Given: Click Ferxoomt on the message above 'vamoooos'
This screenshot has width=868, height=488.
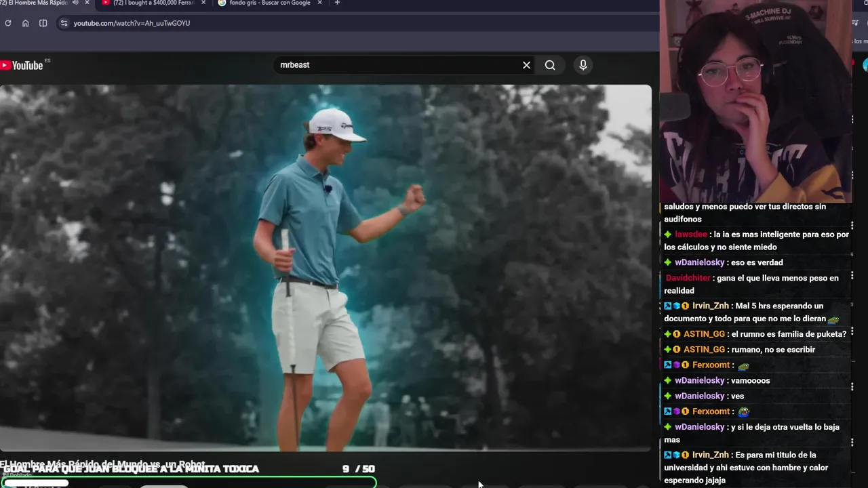Looking at the screenshot, I should tap(711, 365).
